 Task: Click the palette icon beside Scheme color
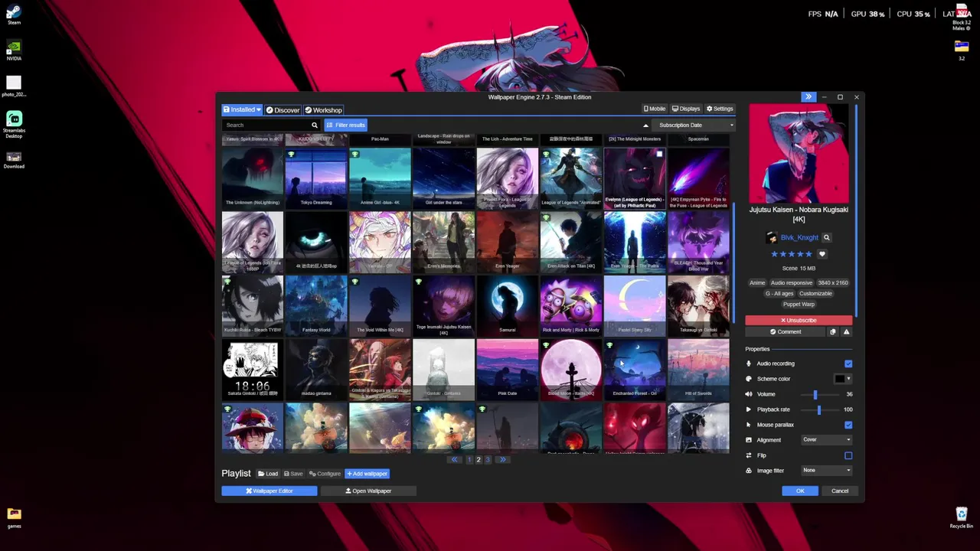click(x=749, y=379)
